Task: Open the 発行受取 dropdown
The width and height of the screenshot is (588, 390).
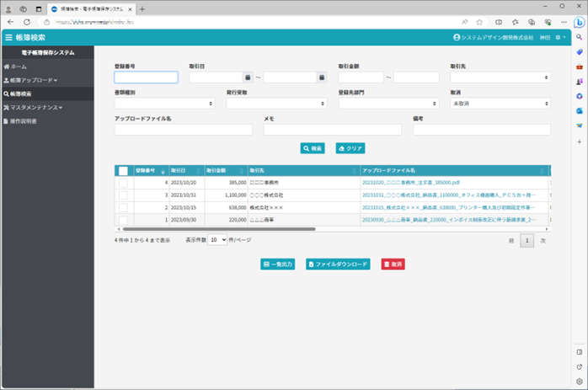Action: tap(277, 104)
